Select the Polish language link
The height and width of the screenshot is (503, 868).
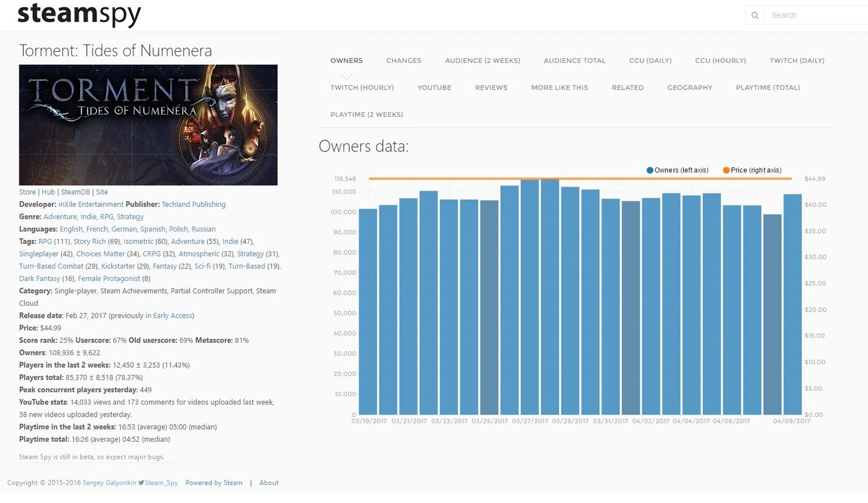178,229
